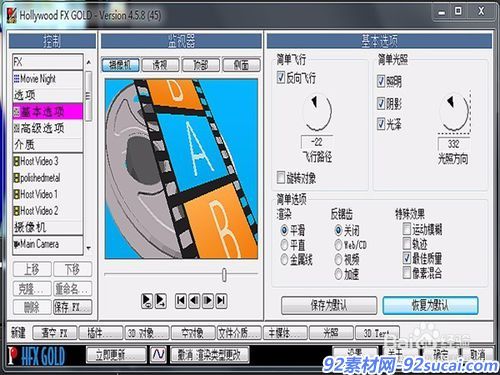This screenshot has height=375, width=500.
Task: Select 高级选项 in the tree
Action: coord(48,128)
